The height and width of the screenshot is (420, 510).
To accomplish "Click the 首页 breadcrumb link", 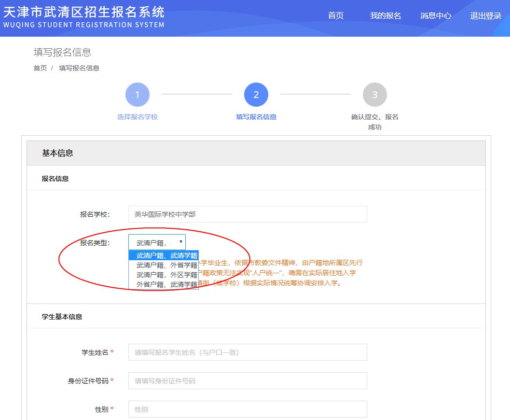I will click(40, 68).
